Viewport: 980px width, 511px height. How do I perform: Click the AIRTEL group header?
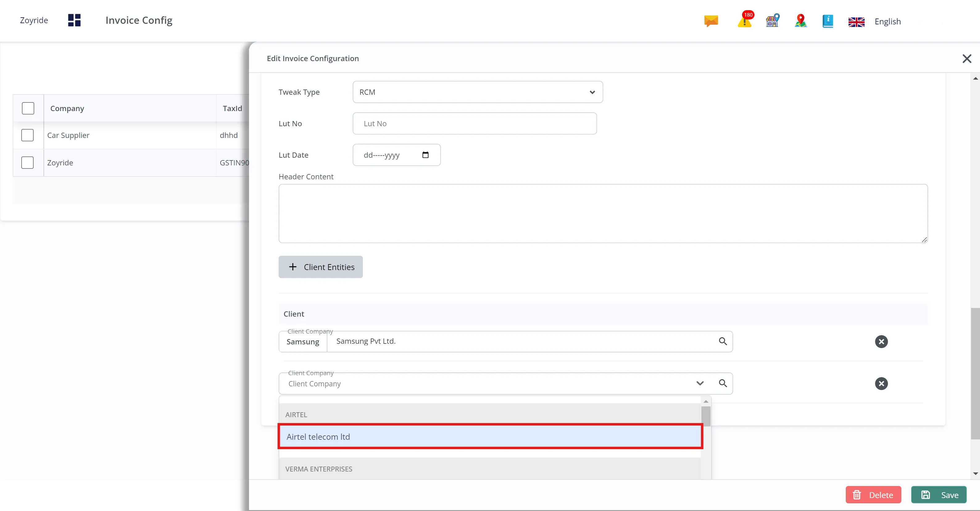click(x=490, y=414)
